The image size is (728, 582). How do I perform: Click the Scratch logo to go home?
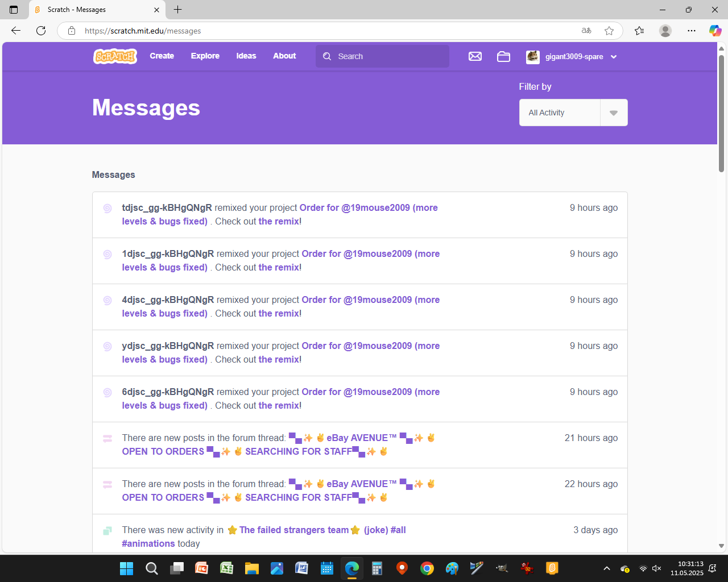point(114,56)
